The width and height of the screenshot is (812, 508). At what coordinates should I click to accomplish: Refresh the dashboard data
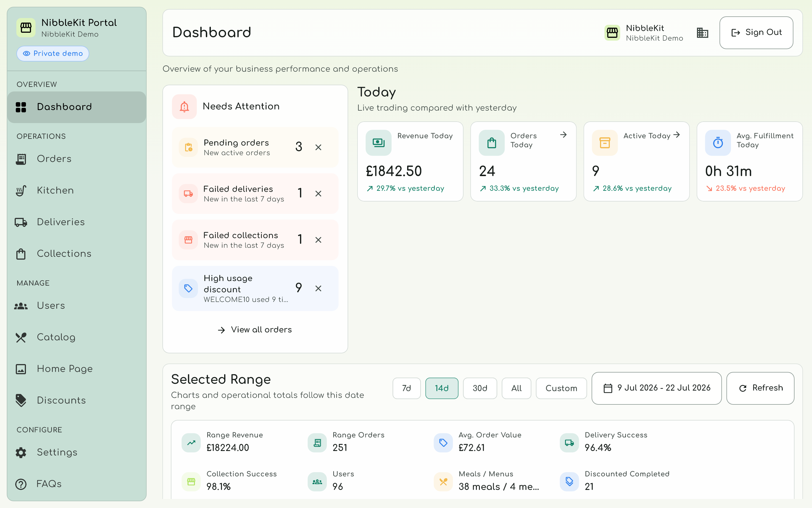point(760,388)
